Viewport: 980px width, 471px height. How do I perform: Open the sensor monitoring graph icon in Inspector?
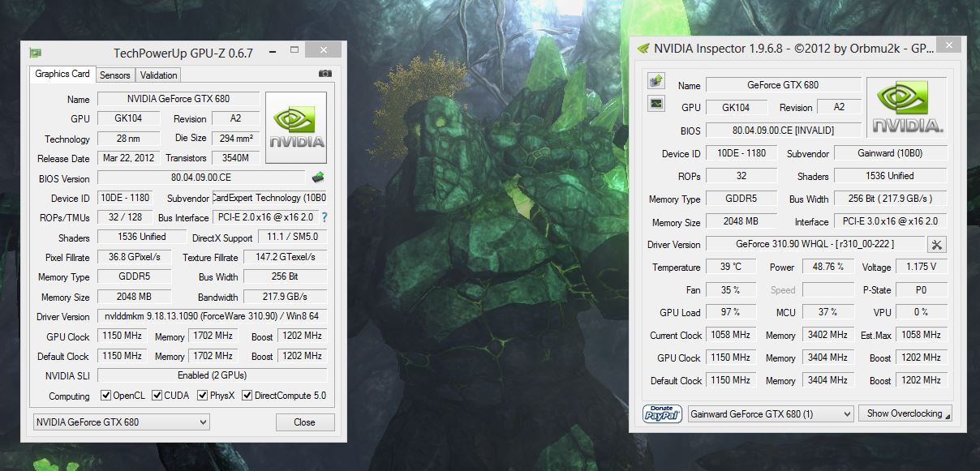click(x=656, y=104)
